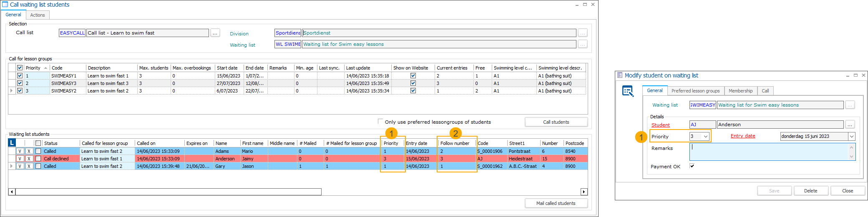Expand the Entry date picker dropdown

[851, 137]
